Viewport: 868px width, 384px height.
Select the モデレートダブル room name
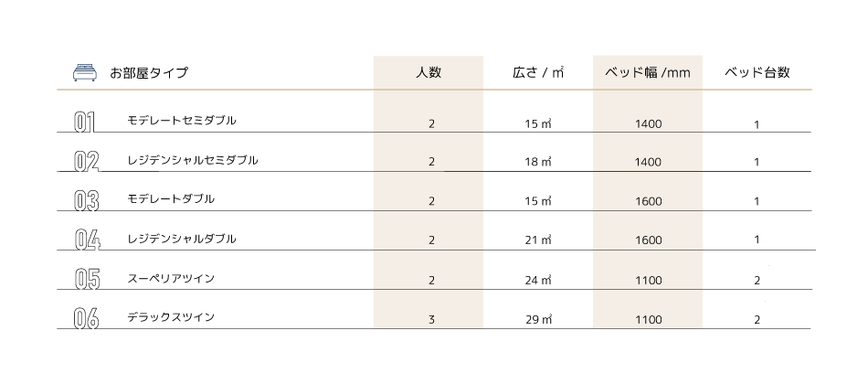[x=171, y=199]
